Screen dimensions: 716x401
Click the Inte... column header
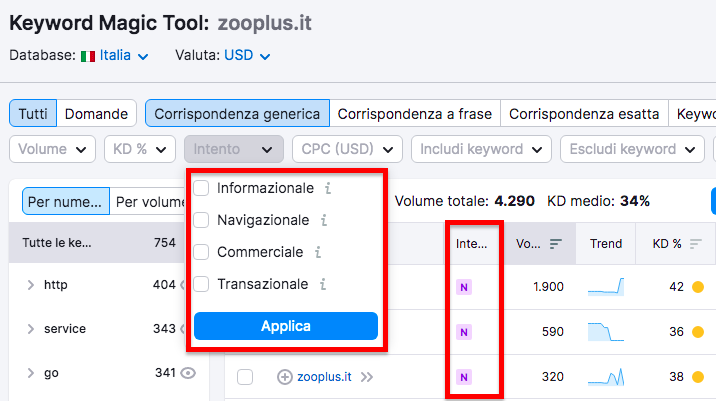coord(471,244)
